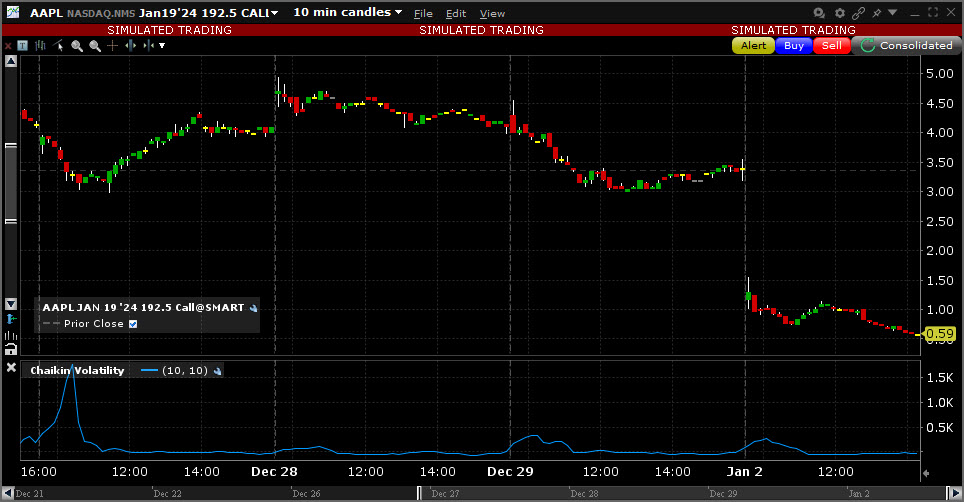Screen dimensions: 964x502
Task: Click the blue auto-scale price axis icon
Action: pos(10,319)
